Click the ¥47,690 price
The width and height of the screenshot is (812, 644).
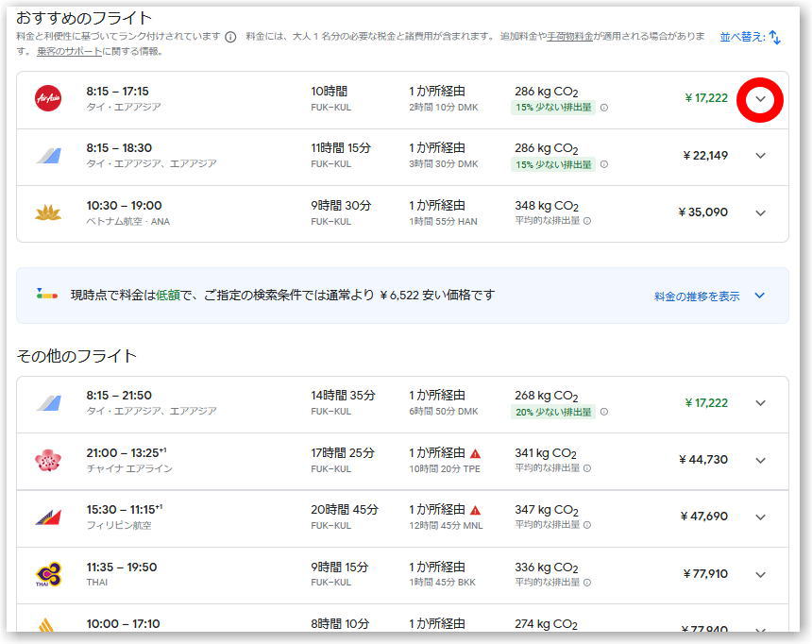pyautogui.click(x=703, y=517)
